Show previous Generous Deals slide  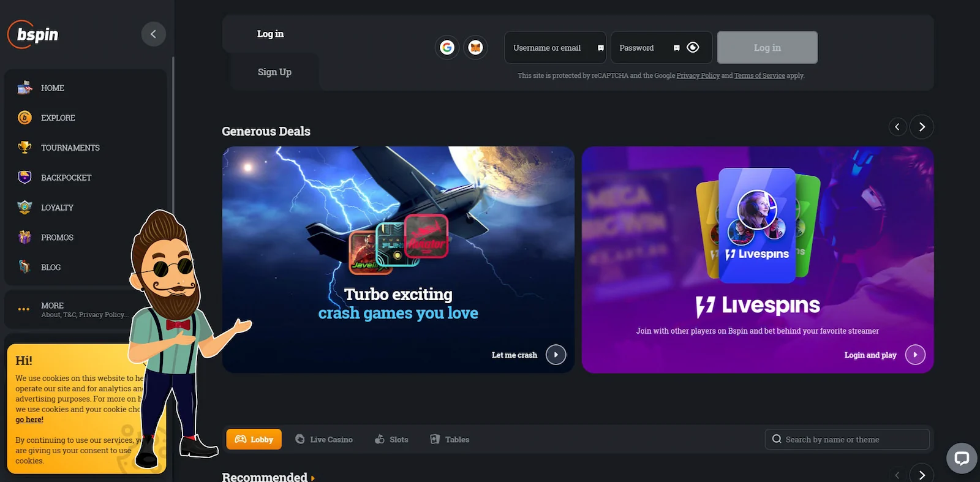(x=897, y=127)
